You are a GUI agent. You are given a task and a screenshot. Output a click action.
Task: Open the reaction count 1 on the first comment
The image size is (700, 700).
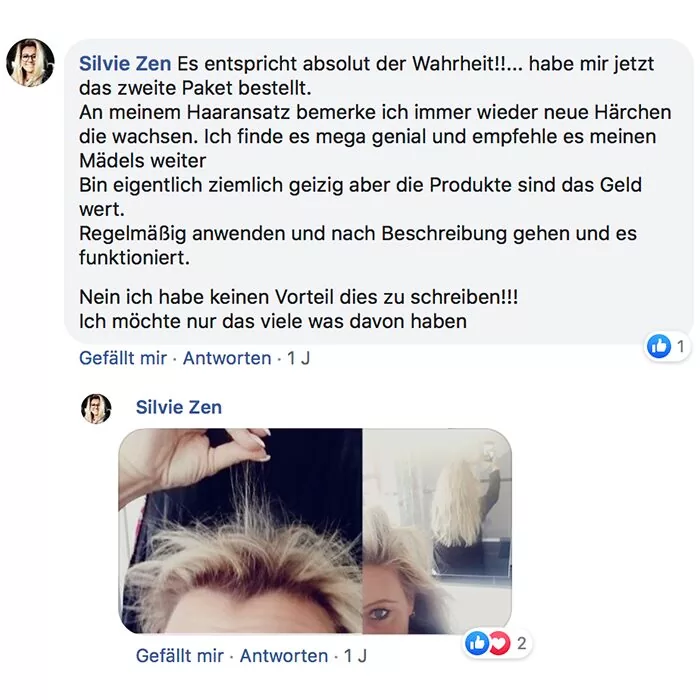tap(680, 346)
